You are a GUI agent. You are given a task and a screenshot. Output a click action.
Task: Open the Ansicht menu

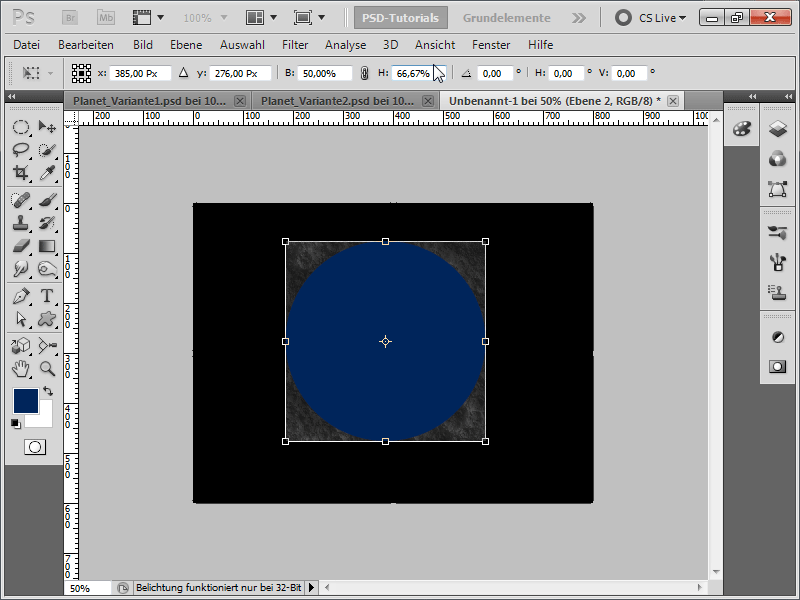point(435,45)
